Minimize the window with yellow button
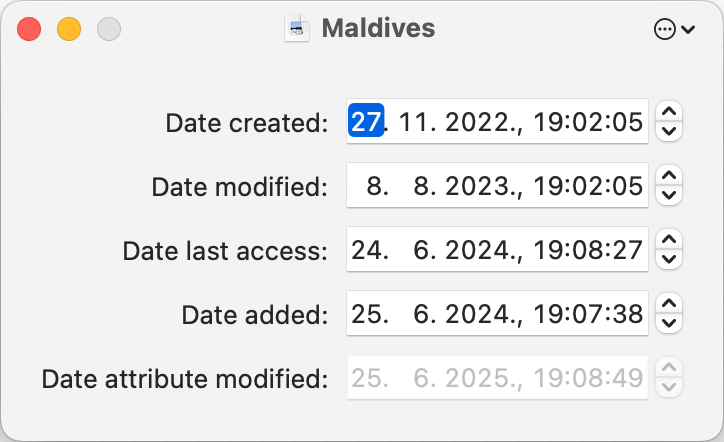This screenshot has height=442, width=724. pos(69,29)
